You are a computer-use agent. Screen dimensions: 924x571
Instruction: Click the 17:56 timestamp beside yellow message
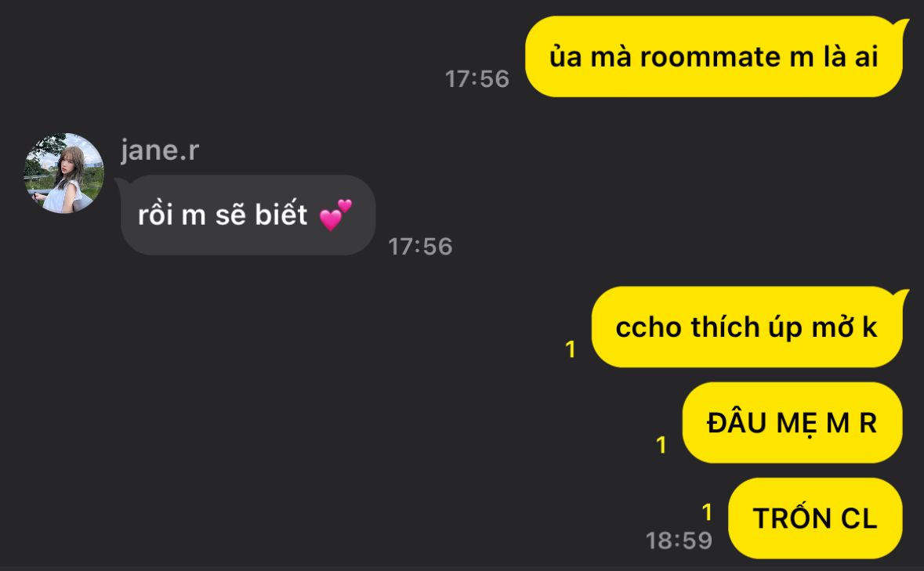pyautogui.click(x=476, y=79)
